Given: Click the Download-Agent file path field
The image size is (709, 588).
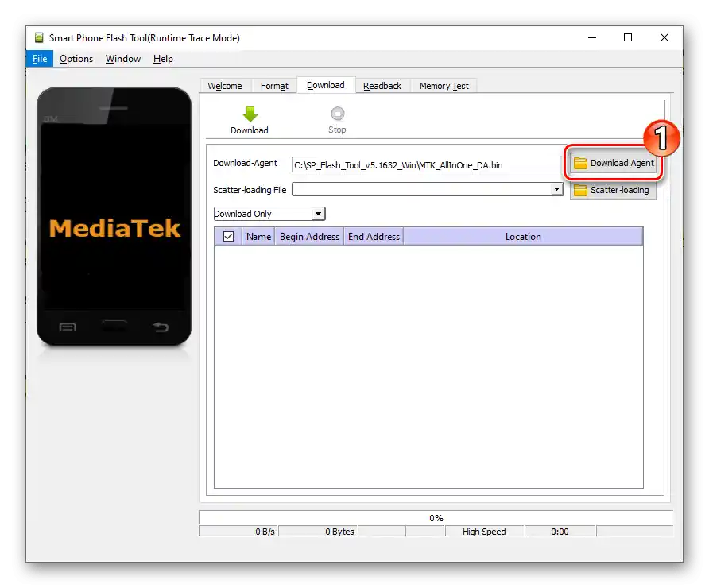Looking at the screenshot, I should 427,164.
